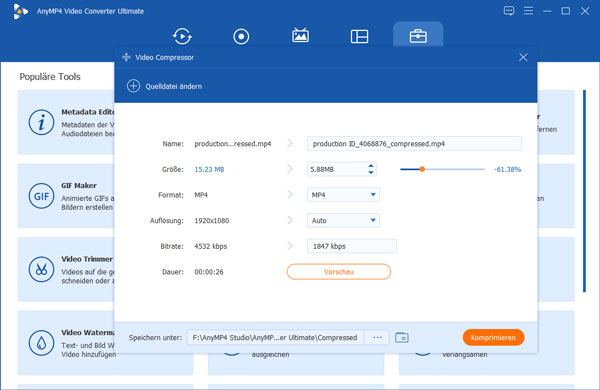This screenshot has width=600, height=390.
Task: Open Video Watermark droplet icon
Action: (41, 343)
